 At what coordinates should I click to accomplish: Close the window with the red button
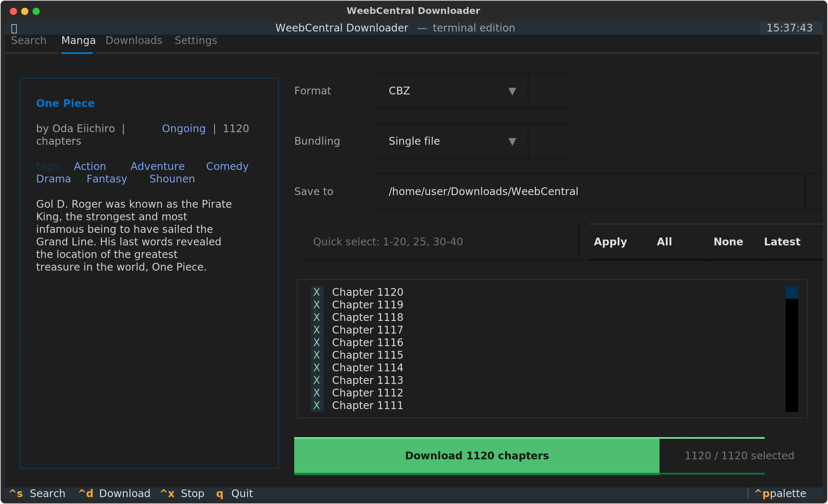(13, 11)
